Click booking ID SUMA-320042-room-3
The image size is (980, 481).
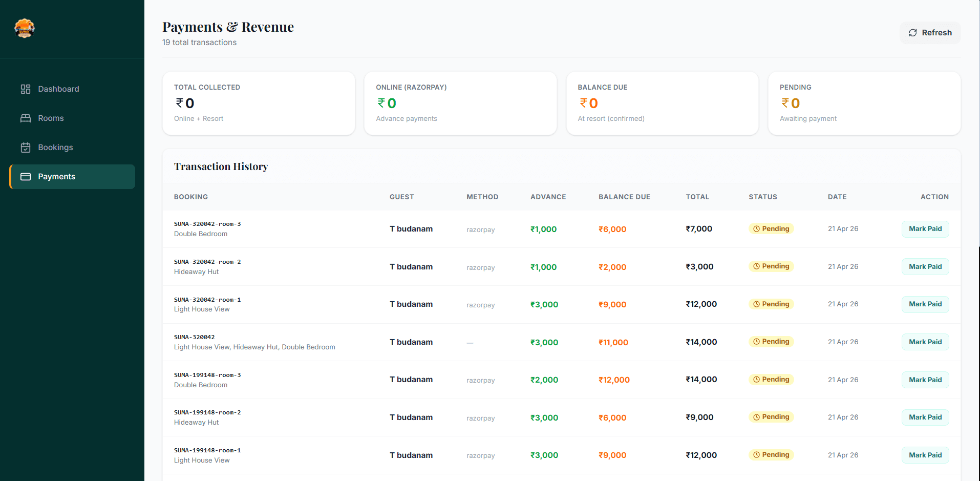point(207,224)
